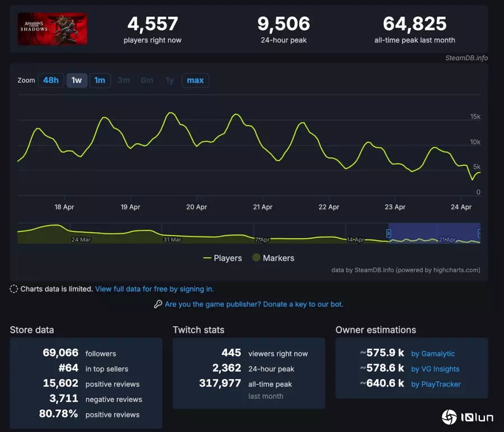Viewport: 504px width, 432px height.
Task: Toggle the Players series in the legend
Action: coord(222,258)
